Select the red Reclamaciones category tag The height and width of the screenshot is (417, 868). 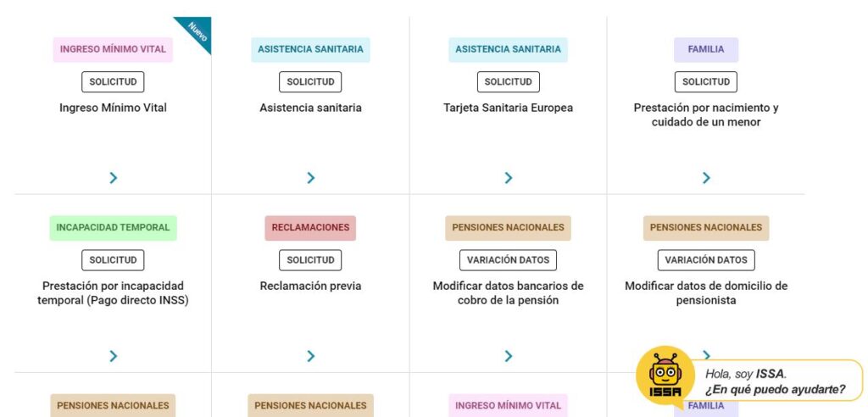click(310, 227)
